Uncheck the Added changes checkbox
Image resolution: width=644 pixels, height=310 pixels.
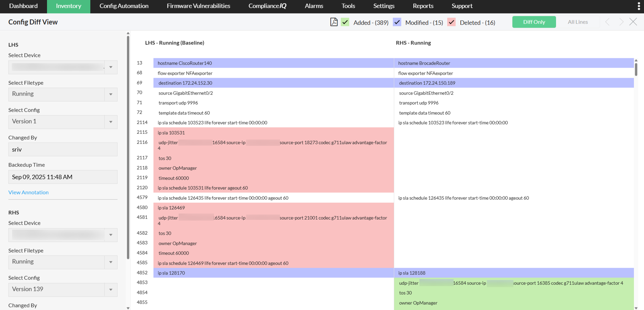coord(345,22)
